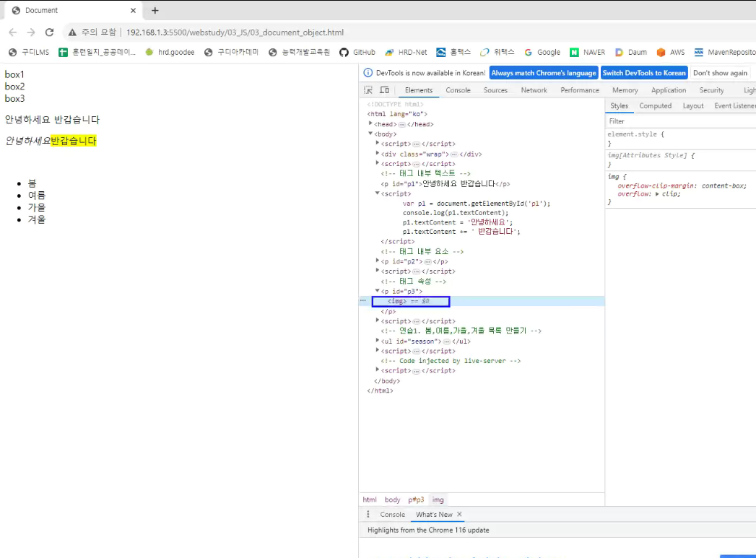The image size is (756, 558).
Task: Go back with browser back arrow
Action: click(x=12, y=32)
